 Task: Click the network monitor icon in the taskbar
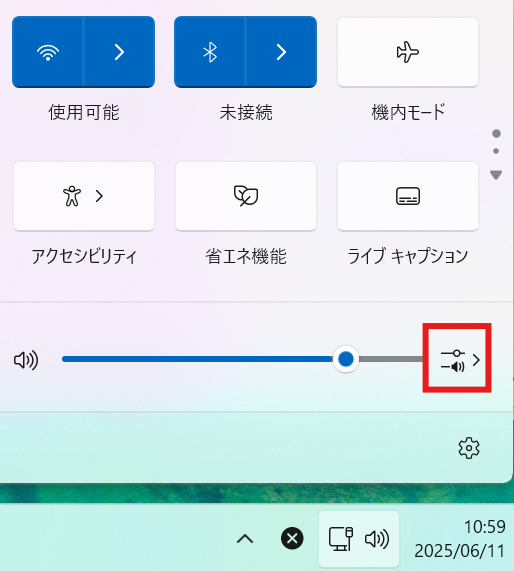pyautogui.click(x=341, y=539)
